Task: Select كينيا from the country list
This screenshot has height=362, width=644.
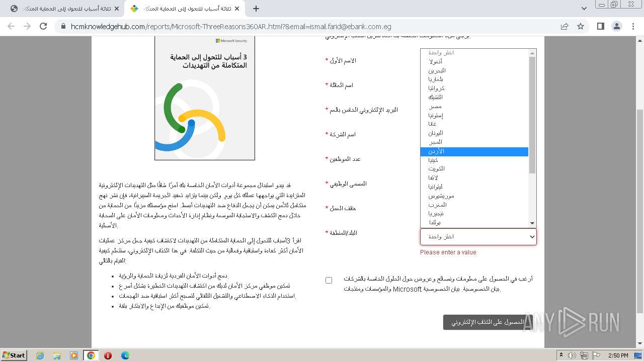Action: 474,160
